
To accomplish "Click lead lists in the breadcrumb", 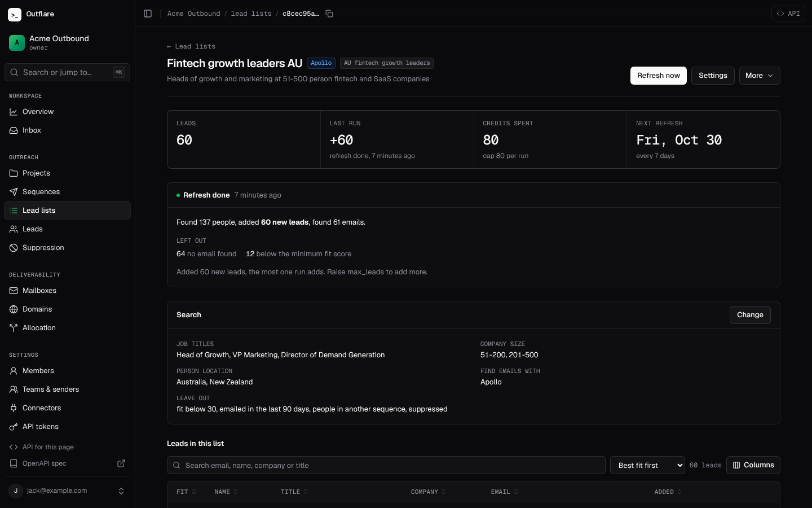I will point(251,14).
